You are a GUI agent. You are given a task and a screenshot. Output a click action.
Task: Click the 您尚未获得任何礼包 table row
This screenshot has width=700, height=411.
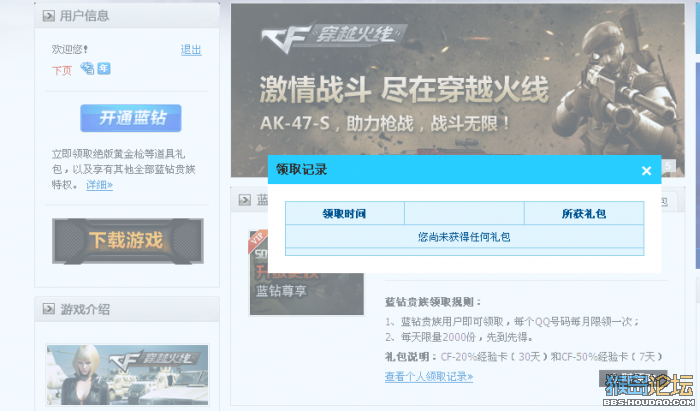click(x=464, y=237)
